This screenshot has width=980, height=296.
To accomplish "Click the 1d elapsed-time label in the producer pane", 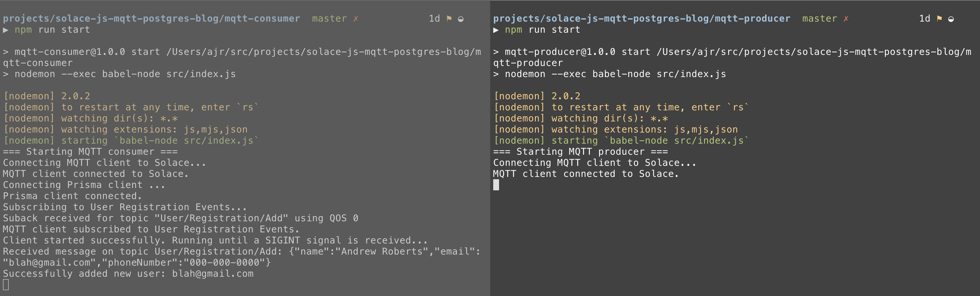I will pyautogui.click(x=925, y=19).
